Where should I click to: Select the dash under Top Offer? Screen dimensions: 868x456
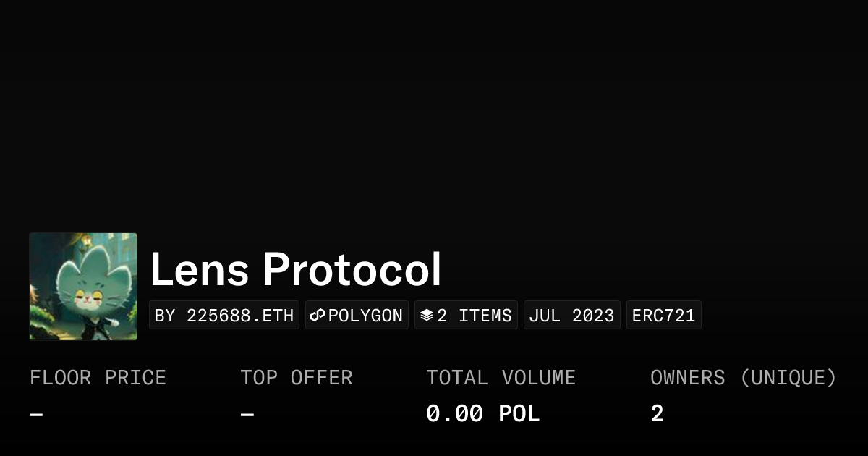(x=247, y=415)
